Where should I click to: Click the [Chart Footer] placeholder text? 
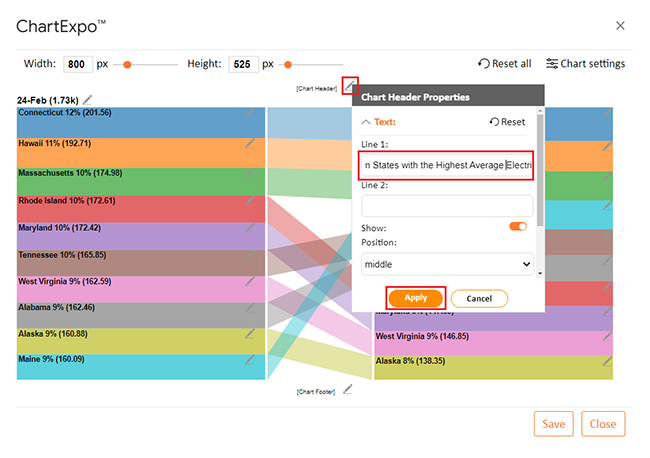click(x=316, y=392)
